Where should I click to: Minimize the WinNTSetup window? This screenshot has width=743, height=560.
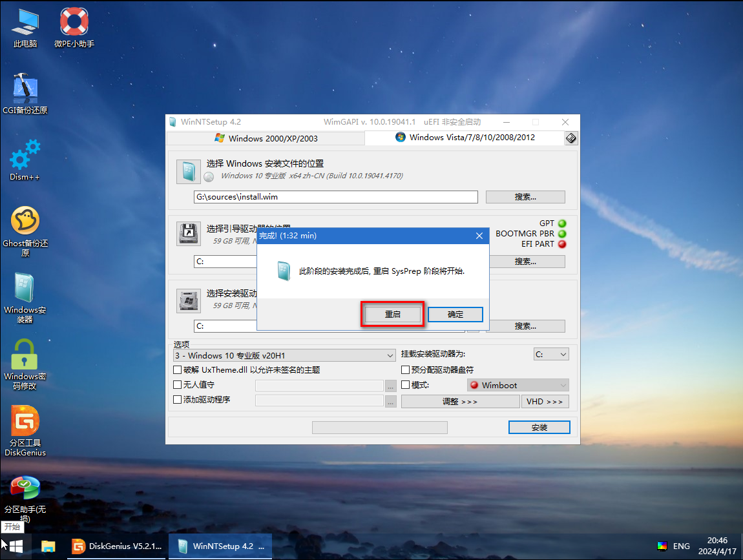click(507, 122)
